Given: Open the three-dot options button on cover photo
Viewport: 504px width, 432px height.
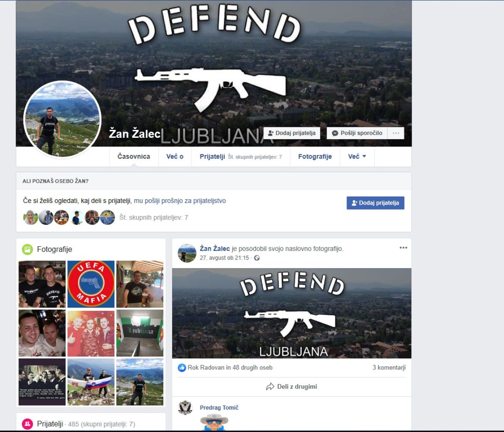Looking at the screenshot, I should (x=396, y=133).
